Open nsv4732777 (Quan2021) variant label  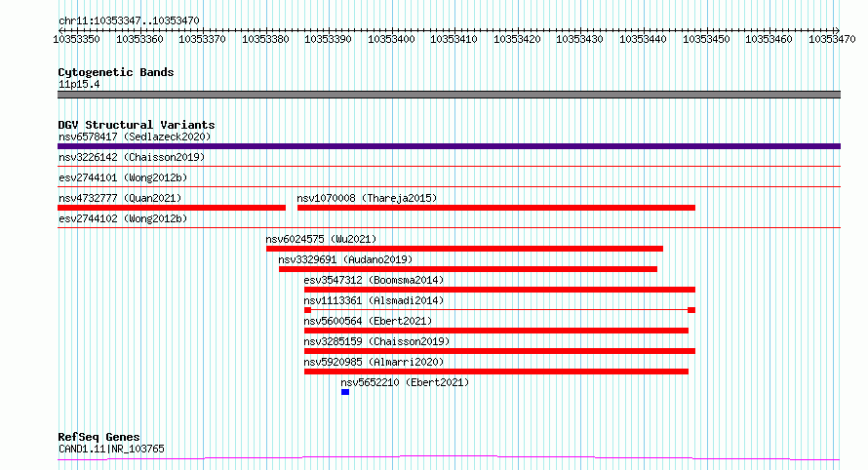pos(120,198)
